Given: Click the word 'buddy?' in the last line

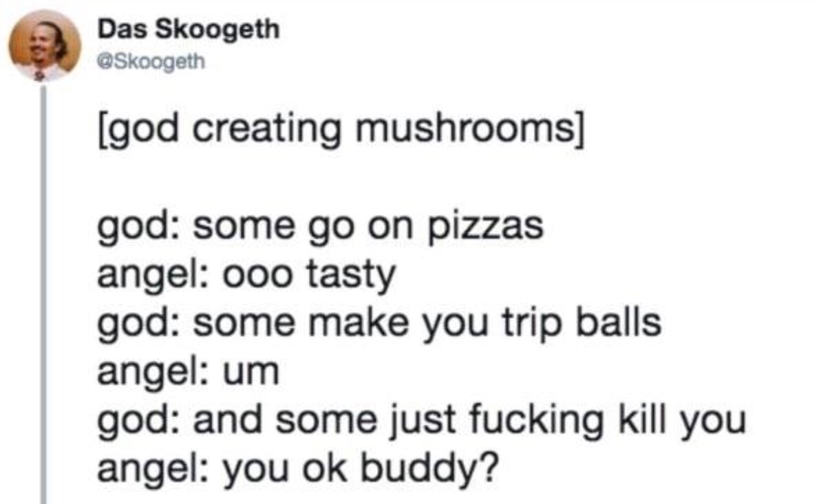Looking at the screenshot, I should click(x=430, y=469).
